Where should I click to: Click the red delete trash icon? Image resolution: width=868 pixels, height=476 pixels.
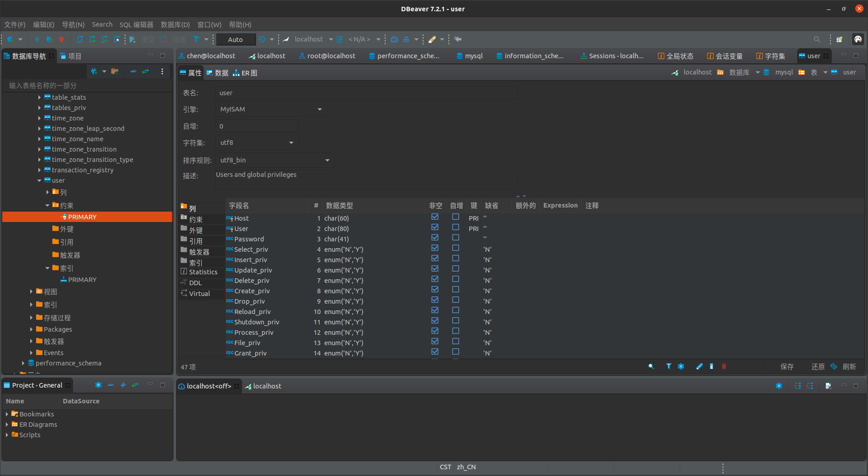click(724, 367)
